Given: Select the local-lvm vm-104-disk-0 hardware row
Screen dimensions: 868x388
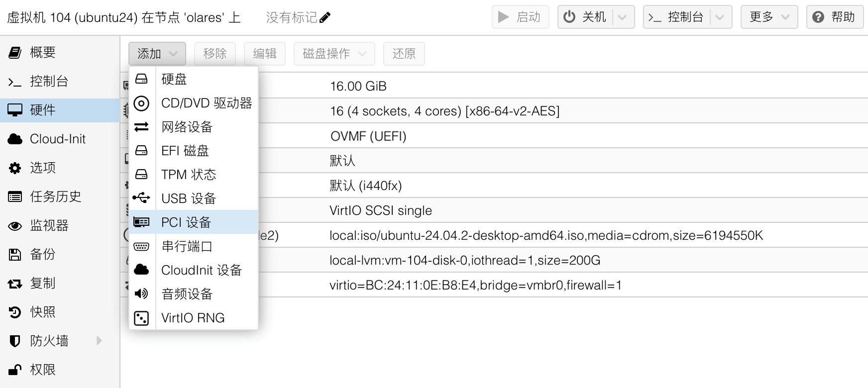Looking at the screenshot, I should coord(465,260).
